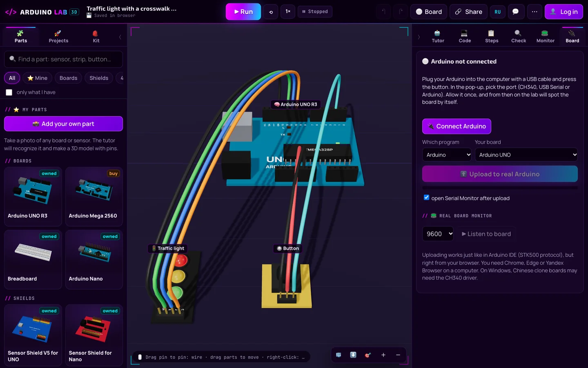The image size is (588, 368).
Task: Zoom in with the plus icon
Action: (x=383, y=355)
